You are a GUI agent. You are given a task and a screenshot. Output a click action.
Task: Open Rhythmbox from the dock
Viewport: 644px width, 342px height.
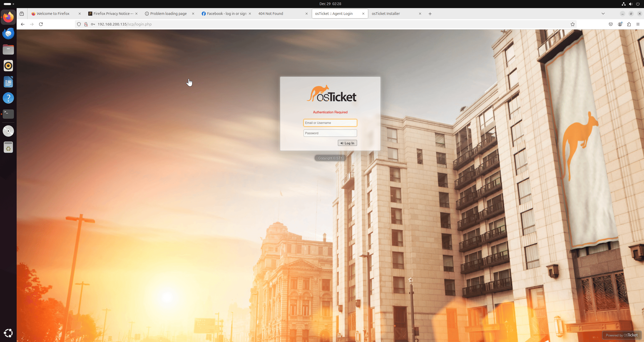[8, 66]
